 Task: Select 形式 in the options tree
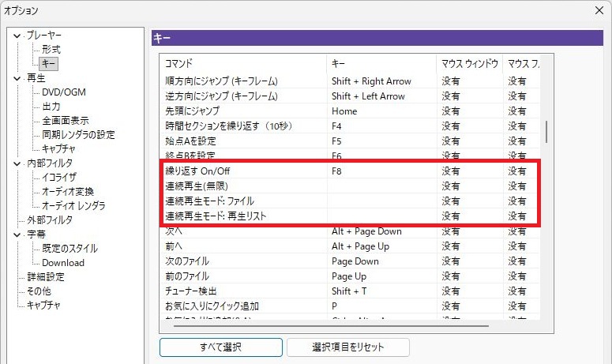tap(51, 50)
